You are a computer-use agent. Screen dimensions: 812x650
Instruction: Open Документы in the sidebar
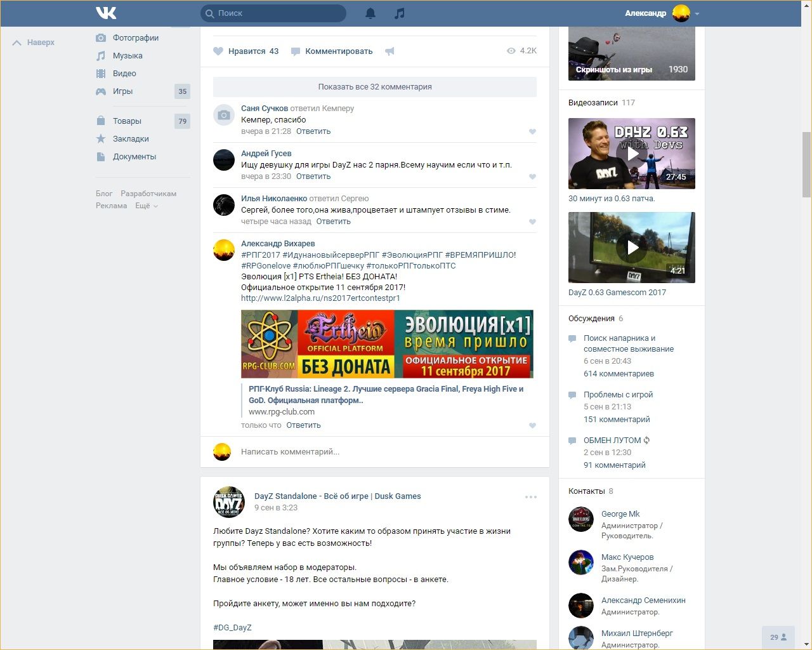pyautogui.click(x=134, y=157)
